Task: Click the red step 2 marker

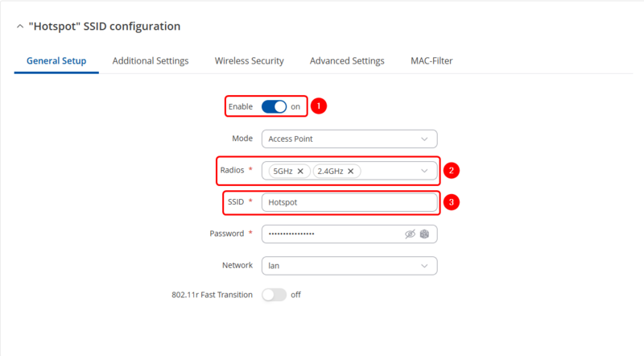Action: click(452, 171)
